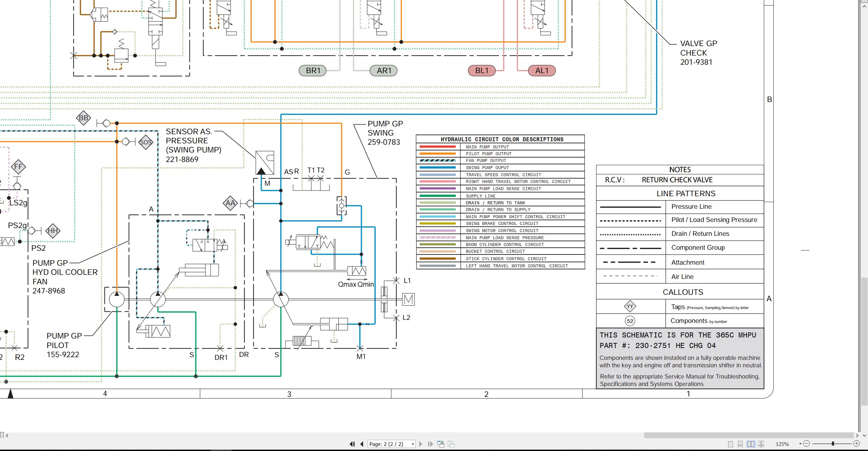Click the MAIN PUMP OUTPUT red swatch
Screen dimensions: 868x451
coord(438,147)
